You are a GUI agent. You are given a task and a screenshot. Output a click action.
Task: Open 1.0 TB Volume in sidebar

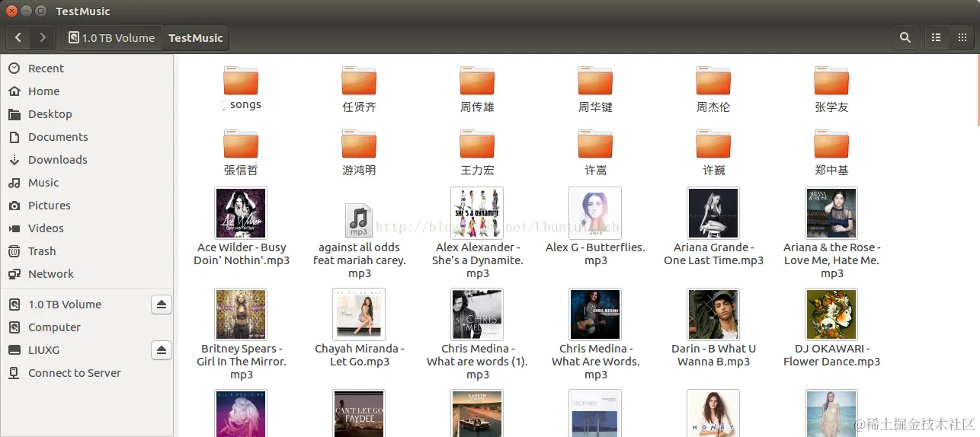(x=76, y=305)
